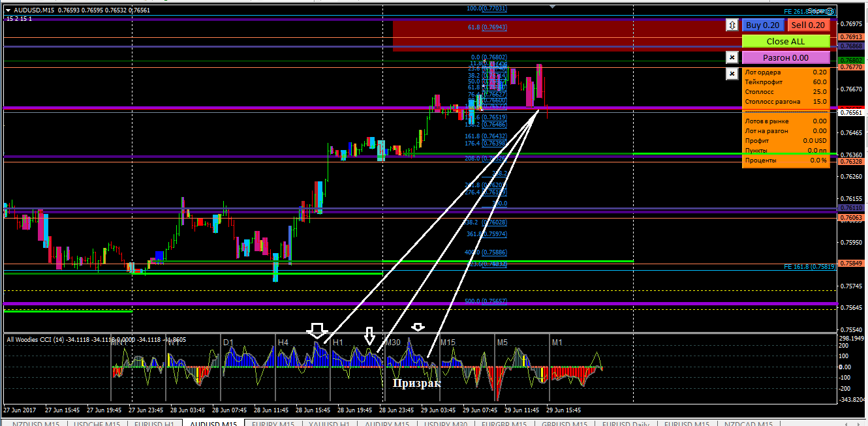
Task: Click the Стоплосс 25.0 value
Action: [820, 92]
